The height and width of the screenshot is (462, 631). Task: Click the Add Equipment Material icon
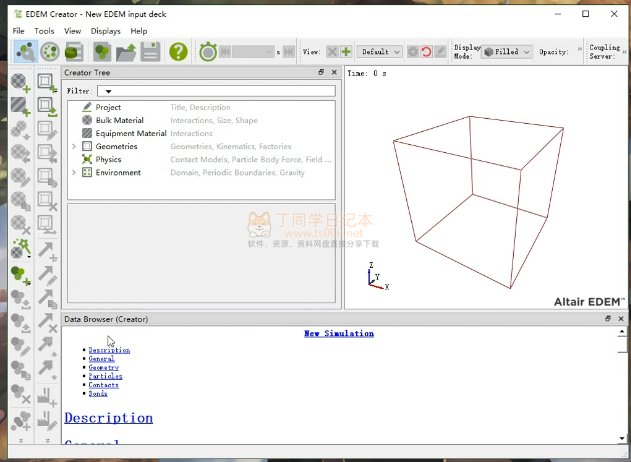[x=20, y=105]
